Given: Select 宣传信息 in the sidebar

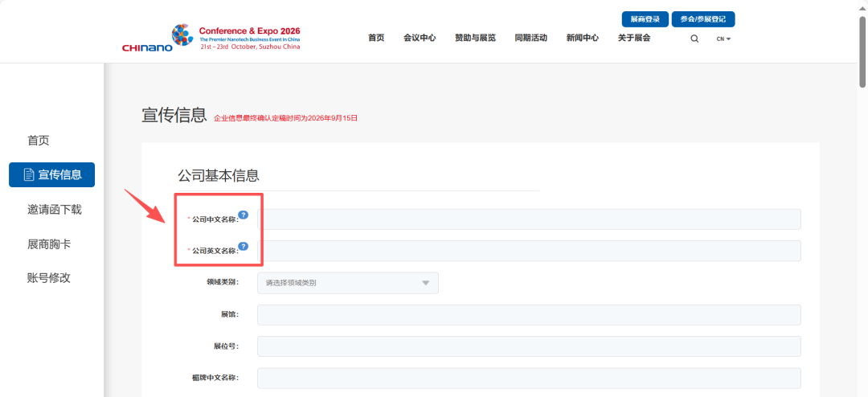Looking at the screenshot, I should pos(52,174).
